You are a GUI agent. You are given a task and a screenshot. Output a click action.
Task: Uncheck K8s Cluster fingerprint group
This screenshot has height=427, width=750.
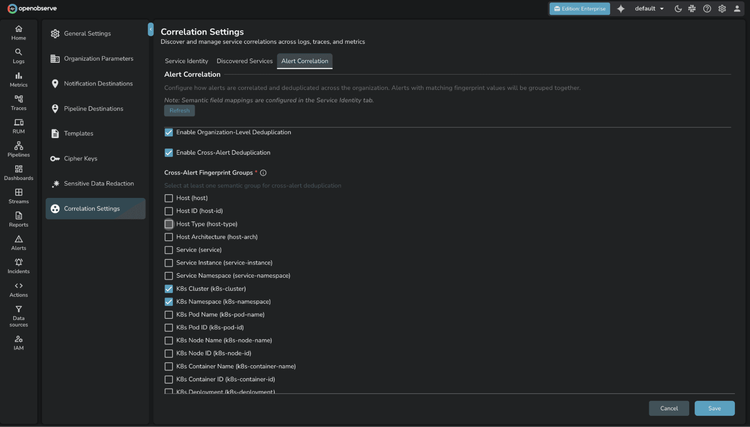pos(169,289)
